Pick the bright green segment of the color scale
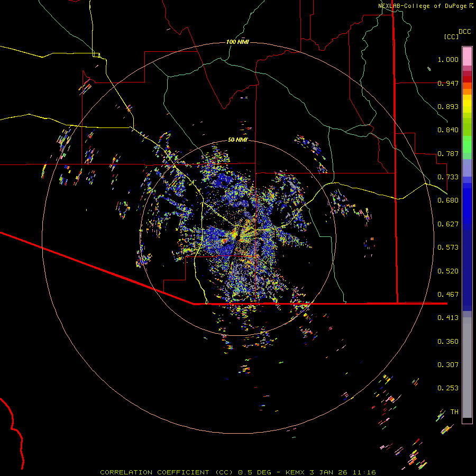This screenshot has height=476, width=476. click(x=467, y=145)
